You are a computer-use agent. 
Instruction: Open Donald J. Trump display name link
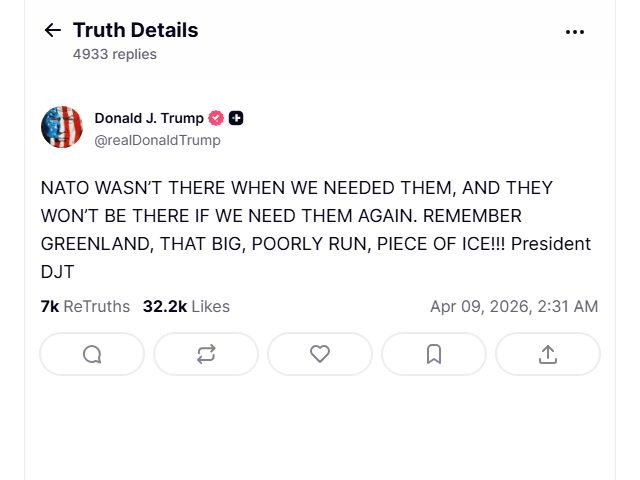[x=148, y=118]
